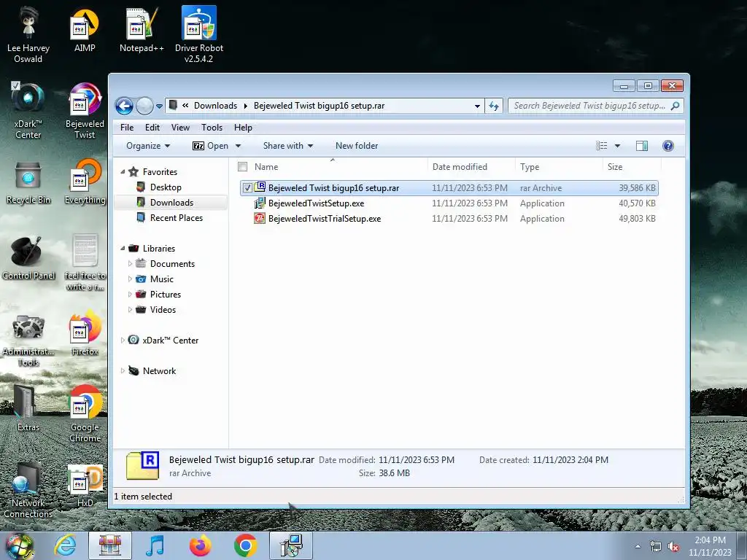The height and width of the screenshot is (560, 747).
Task: Click the BejeweledTwistSetup.exe file icon
Action: click(259, 203)
